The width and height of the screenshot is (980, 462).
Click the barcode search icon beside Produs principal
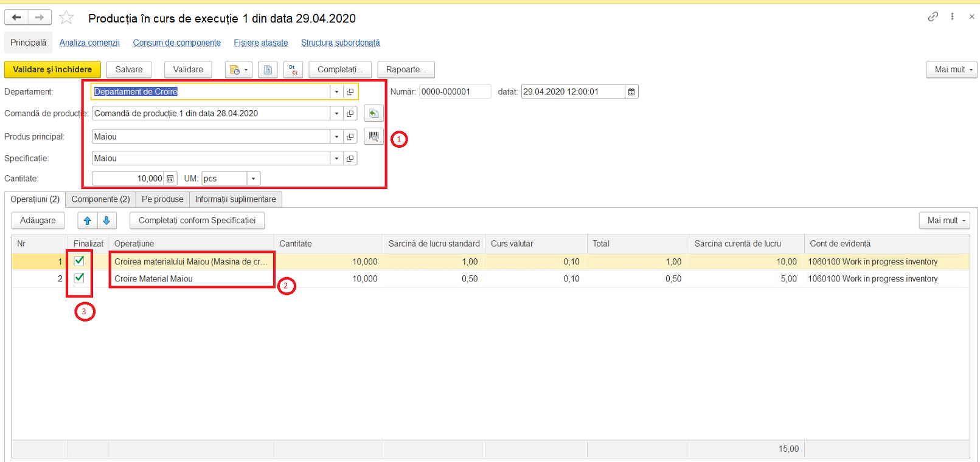[374, 137]
